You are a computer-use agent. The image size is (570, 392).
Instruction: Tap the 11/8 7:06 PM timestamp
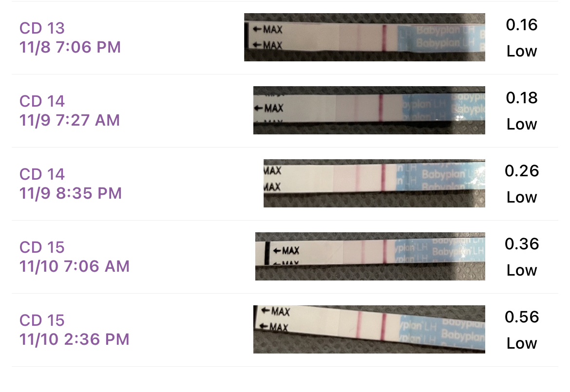pos(70,47)
